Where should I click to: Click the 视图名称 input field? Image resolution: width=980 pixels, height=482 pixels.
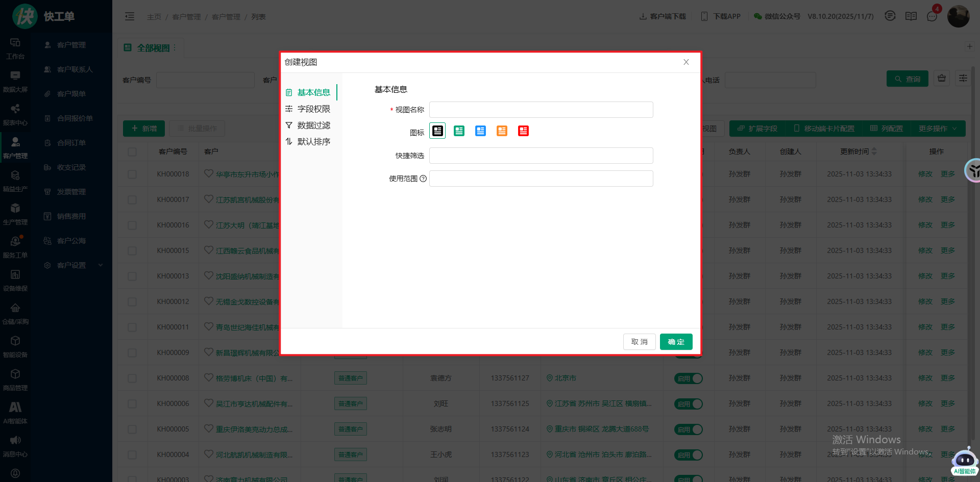[541, 110]
